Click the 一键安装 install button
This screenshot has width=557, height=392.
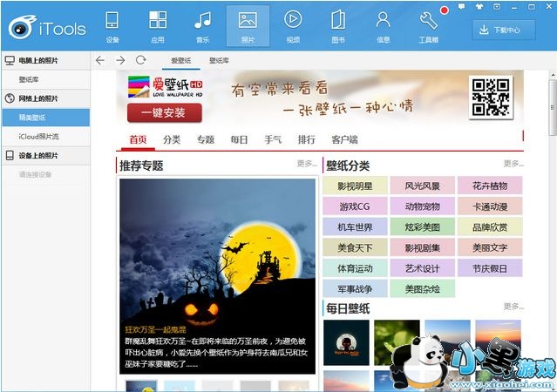tap(165, 113)
